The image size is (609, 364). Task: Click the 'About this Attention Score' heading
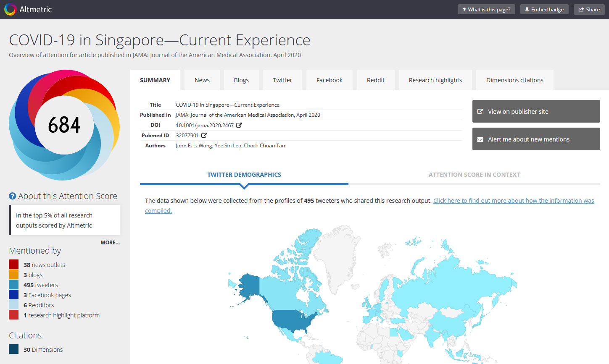(68, 196)
